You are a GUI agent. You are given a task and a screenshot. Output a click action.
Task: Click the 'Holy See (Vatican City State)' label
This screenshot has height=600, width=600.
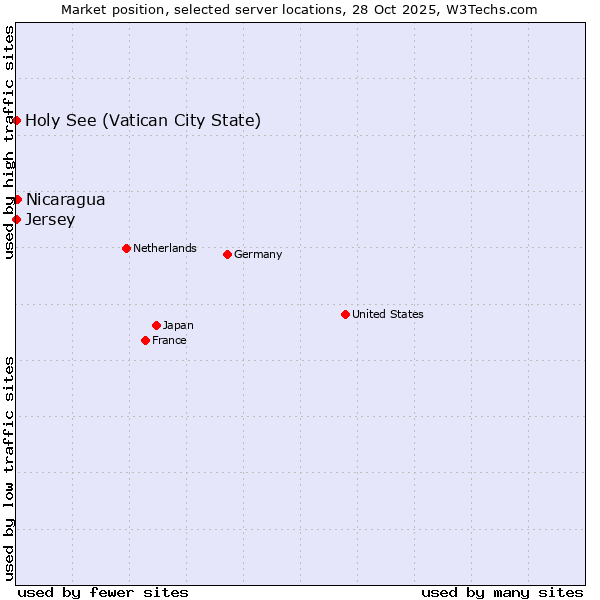click(x=143, y=121)
